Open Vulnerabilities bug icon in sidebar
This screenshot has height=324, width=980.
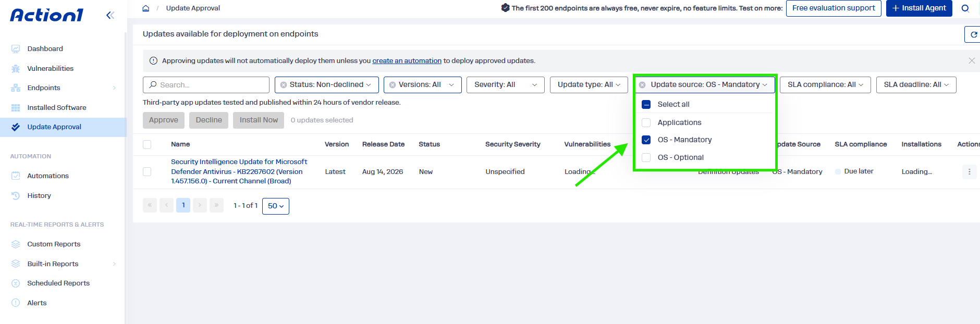16,68
